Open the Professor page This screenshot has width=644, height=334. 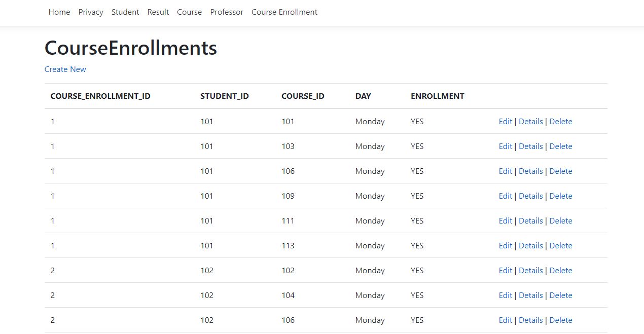227,12
